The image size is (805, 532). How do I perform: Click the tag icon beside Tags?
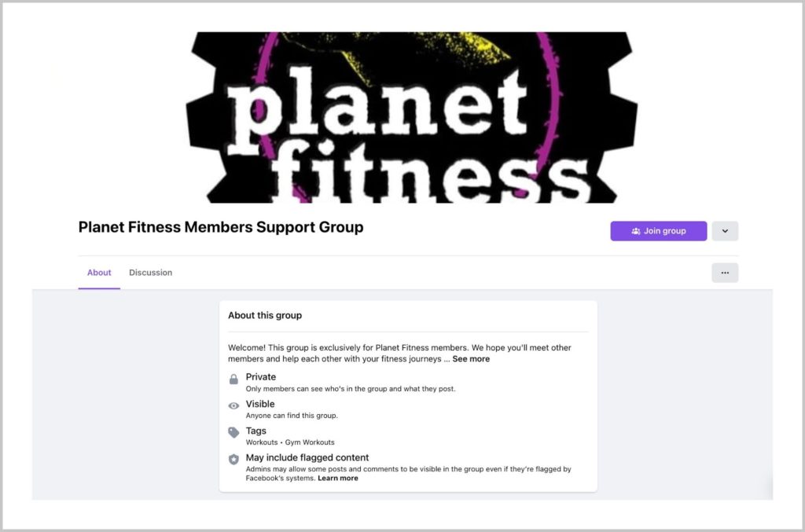[x=233, y=432]
